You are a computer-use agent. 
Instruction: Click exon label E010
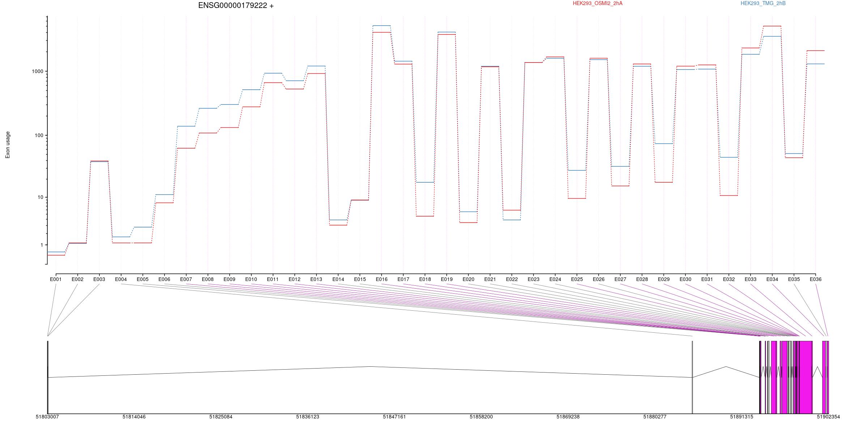click(251, 279)
